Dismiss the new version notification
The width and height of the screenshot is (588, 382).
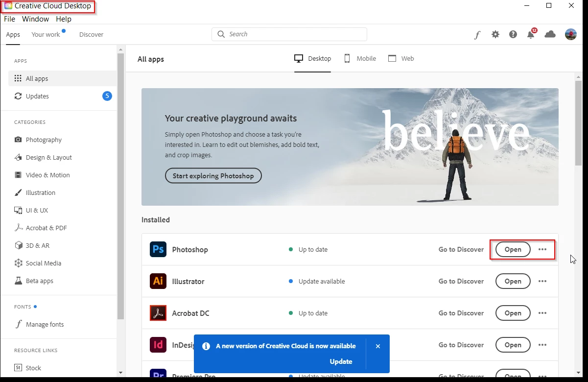point(378,346)
